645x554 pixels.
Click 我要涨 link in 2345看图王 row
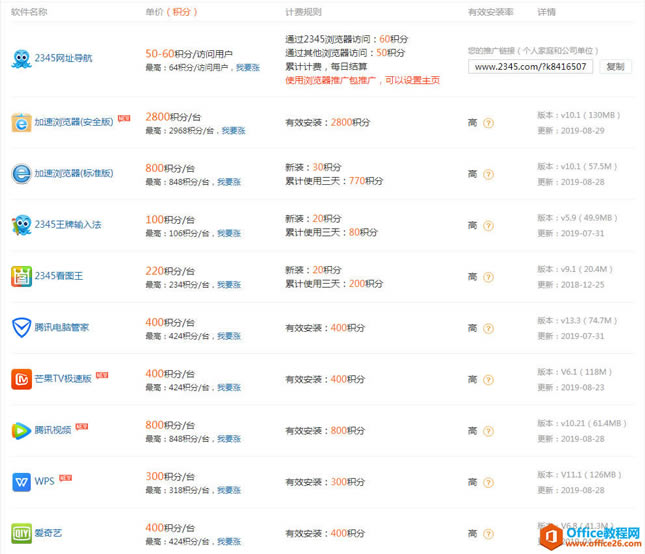tap(229, 285)
